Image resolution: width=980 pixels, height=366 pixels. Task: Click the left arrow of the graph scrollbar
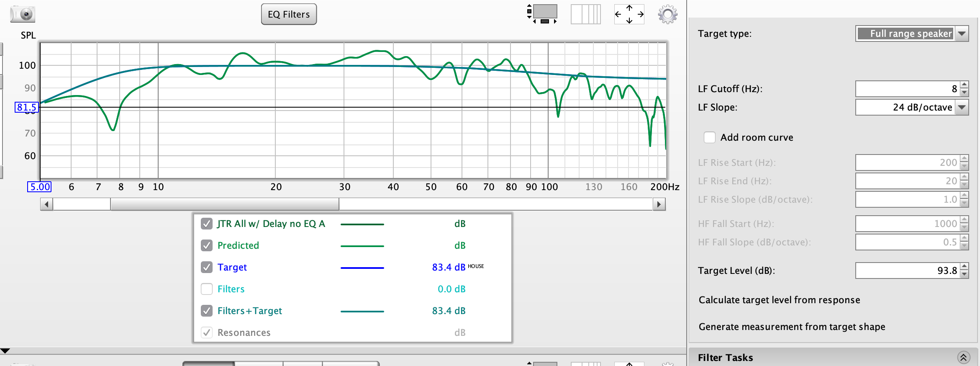tap(46, 204)
